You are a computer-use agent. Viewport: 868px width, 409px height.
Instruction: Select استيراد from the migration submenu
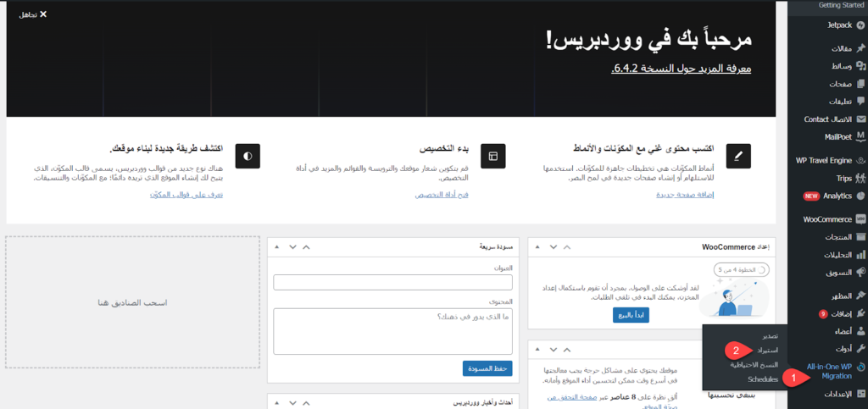pos(768,351)
